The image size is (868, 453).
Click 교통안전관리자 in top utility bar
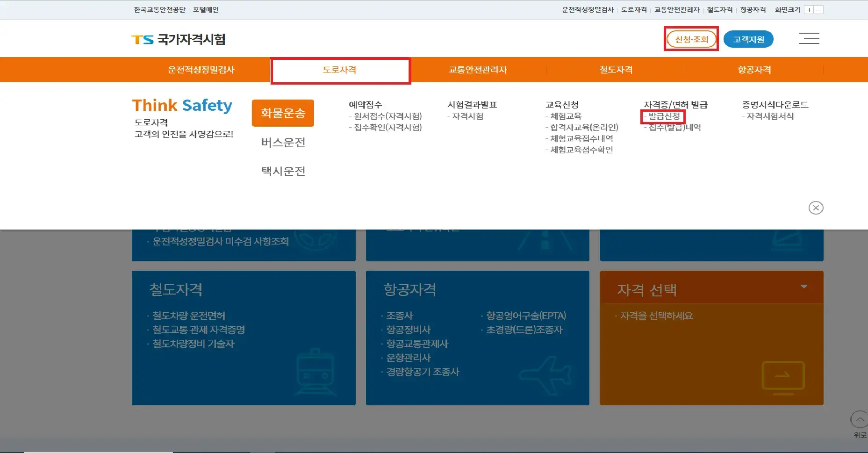(x=677, y=10)
